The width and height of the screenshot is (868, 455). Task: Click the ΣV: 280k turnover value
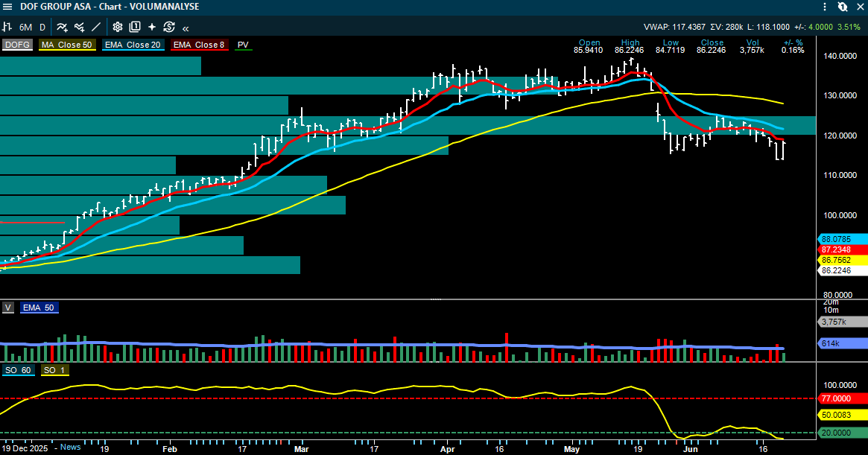point(726,27)
